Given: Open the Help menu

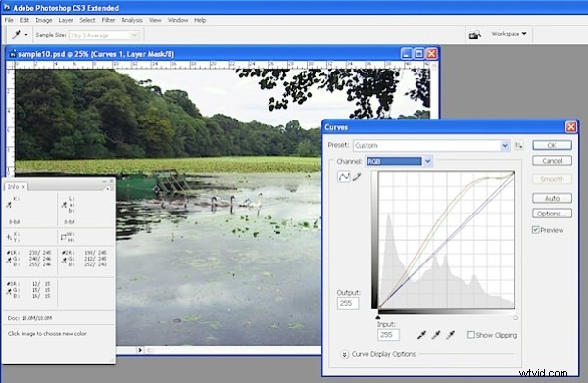Looking at the screenshot, I should tap(200, 20).
